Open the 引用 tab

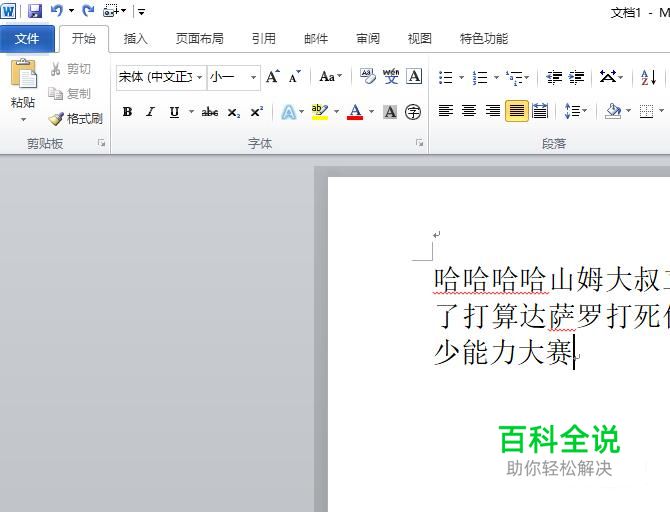(x=263, y=39)
